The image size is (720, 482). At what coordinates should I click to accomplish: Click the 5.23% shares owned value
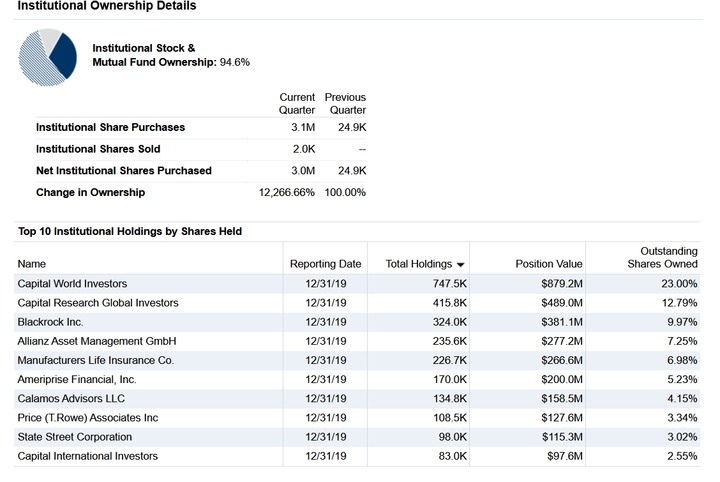pyautogui.click(x=682, y=380)
